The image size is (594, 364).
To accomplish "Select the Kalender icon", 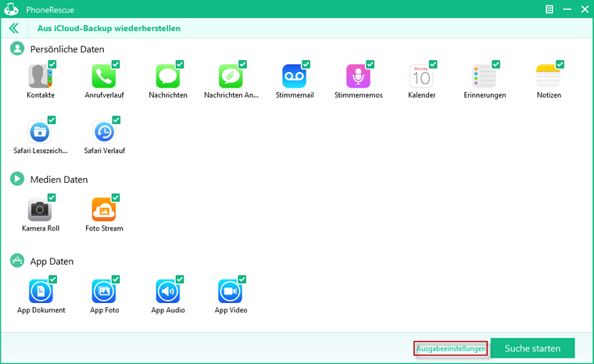I will click(421, 76).
